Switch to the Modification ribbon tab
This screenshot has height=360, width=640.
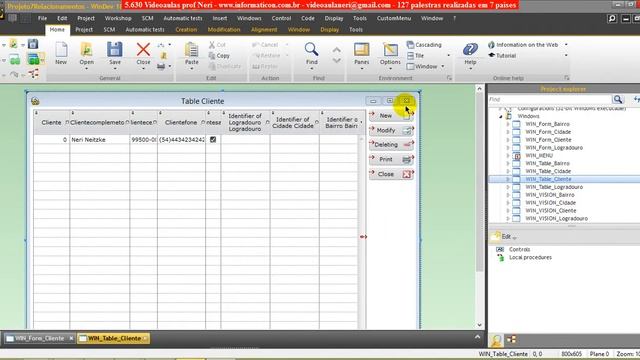(x=224, y=30)
